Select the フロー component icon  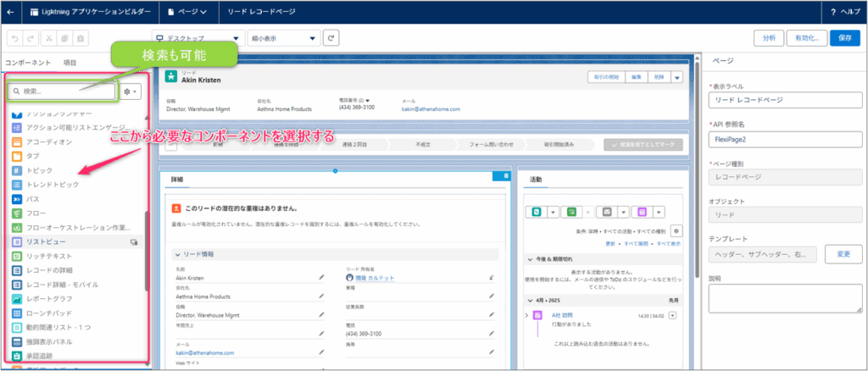coord(18,213)
